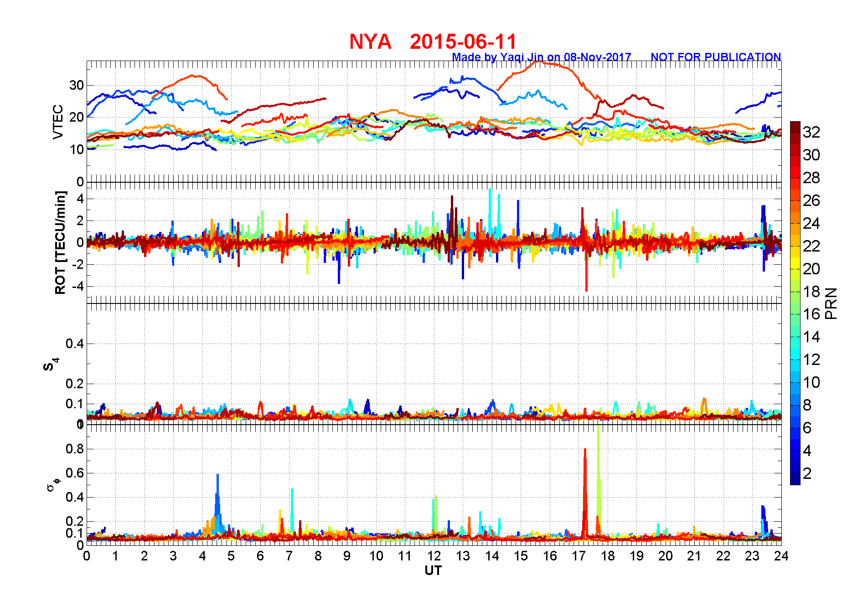Click the blue σφ spike near 4.5 UT
868x606 pixels.
(217, 503)
